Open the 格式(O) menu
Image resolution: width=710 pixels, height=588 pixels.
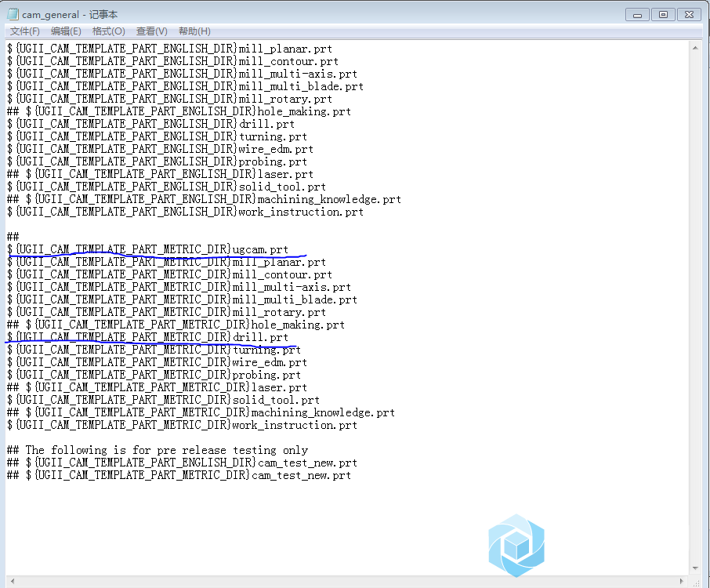[x=109, y=31]
